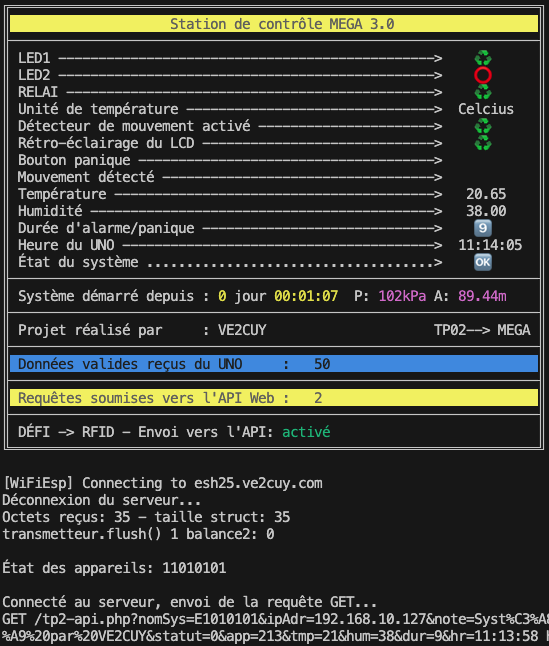Click the Unité de température label
Image resolution: width=549 pixels, height=646 pixels.
pos(98,109)
